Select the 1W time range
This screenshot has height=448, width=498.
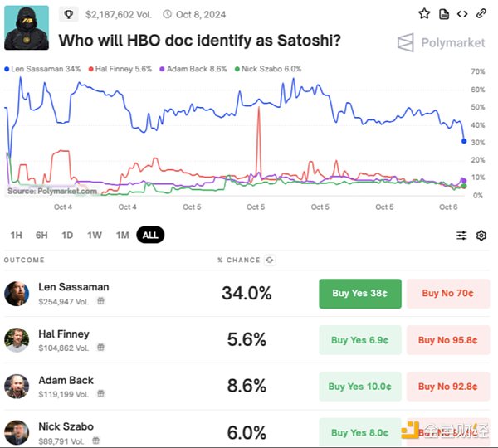point(95,235)
